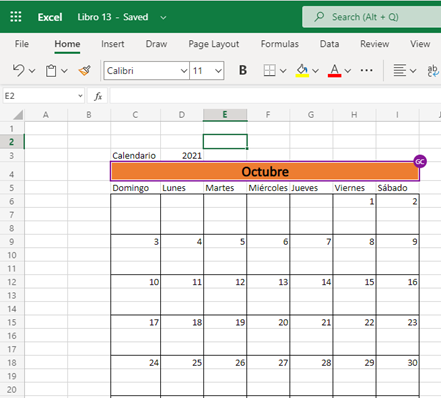
Task: Click the Excel app name link
Action: click(x=50, y=17)
